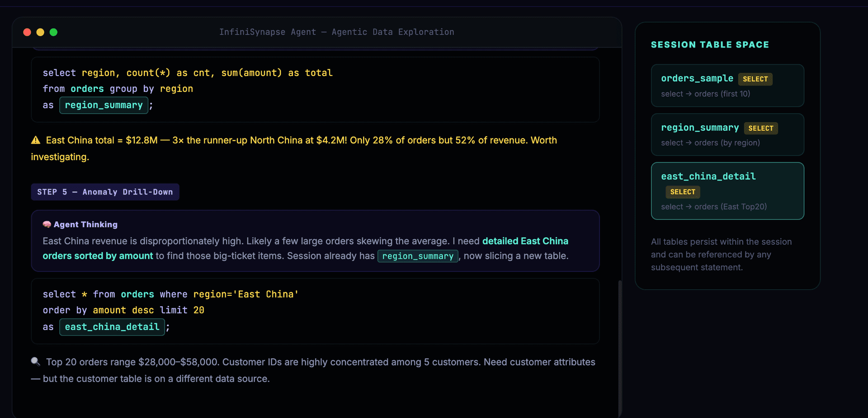Click SELECT badge next to orders_sample
Viewport: 868px width, 418px height.
click(x=755, y=79)
